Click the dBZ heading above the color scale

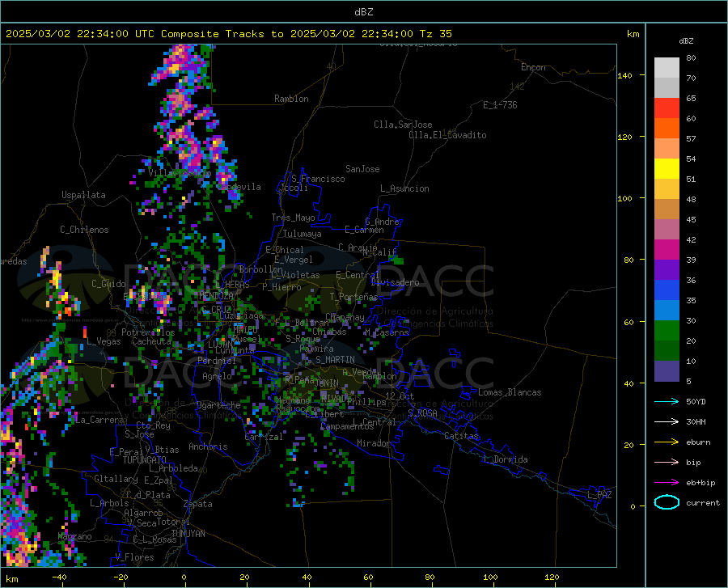click(x=686, y=40)
